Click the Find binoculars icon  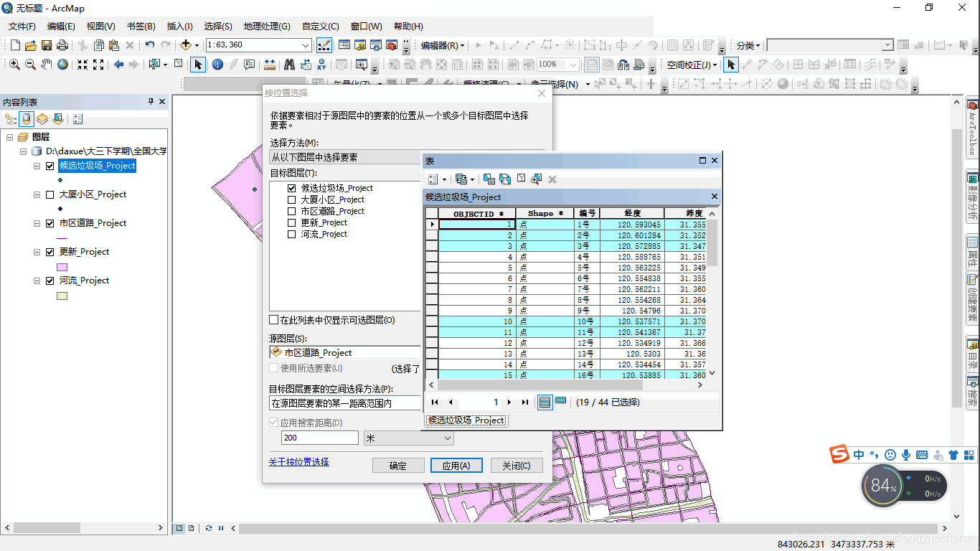coord(289,65)
